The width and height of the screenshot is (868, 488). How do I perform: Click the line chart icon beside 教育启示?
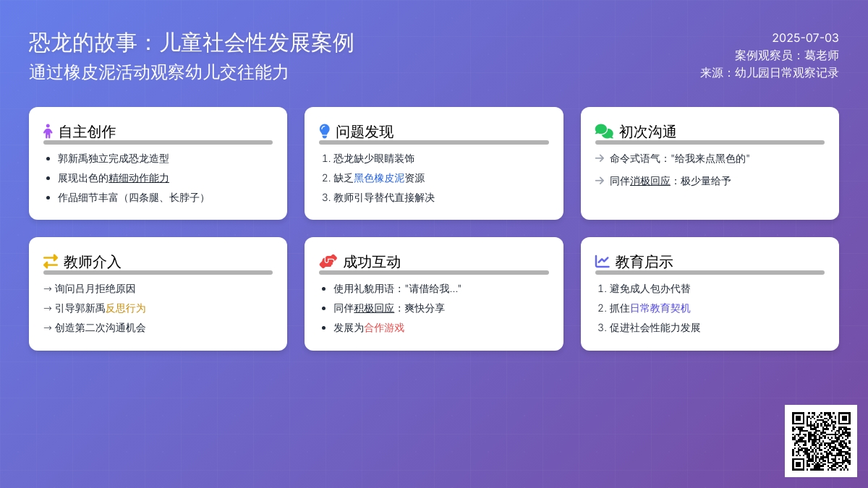[x=603, y=262]
